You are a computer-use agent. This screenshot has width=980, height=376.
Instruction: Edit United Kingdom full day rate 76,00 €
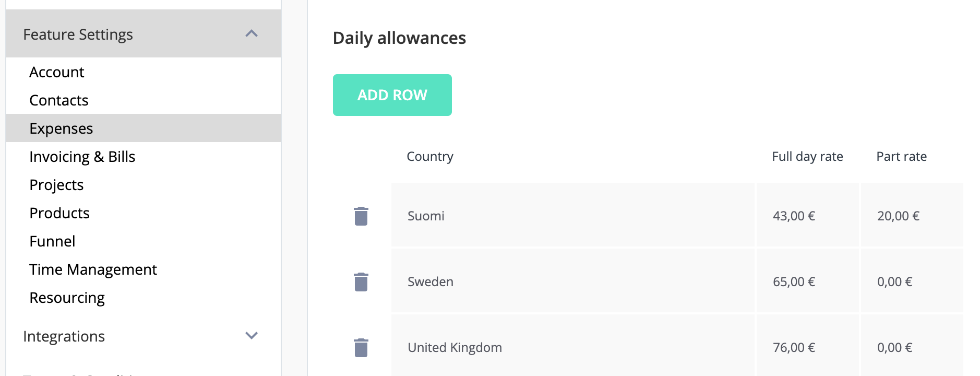[807, 346]
